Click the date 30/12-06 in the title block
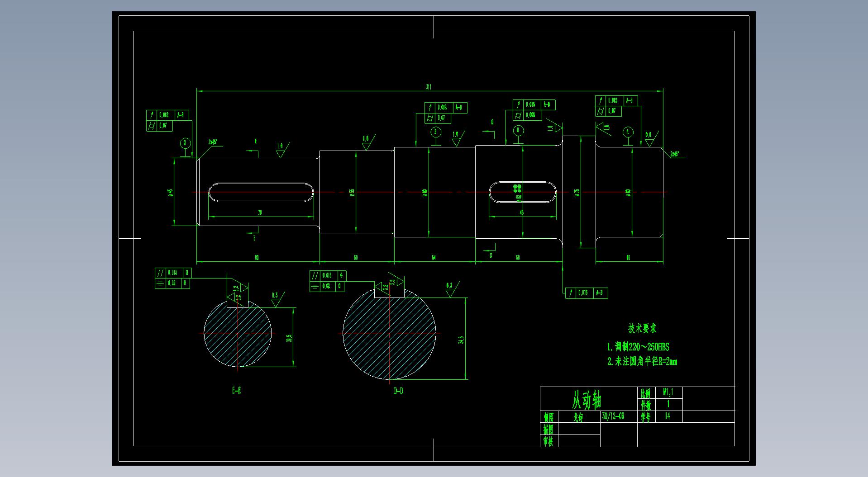The width and height of the screenshot is (868, 477). tap(613, 416)
